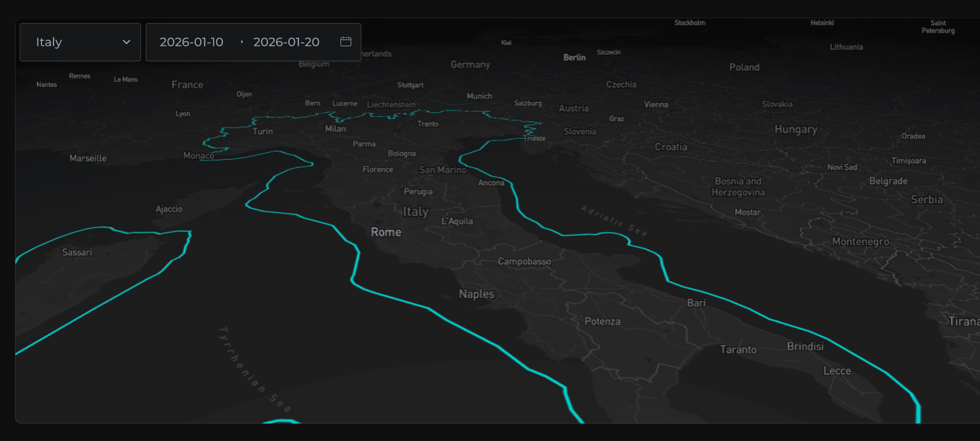980x441 pixels.
Task: Open the calendar icon date picker
Action: click(x=345, y=41)
